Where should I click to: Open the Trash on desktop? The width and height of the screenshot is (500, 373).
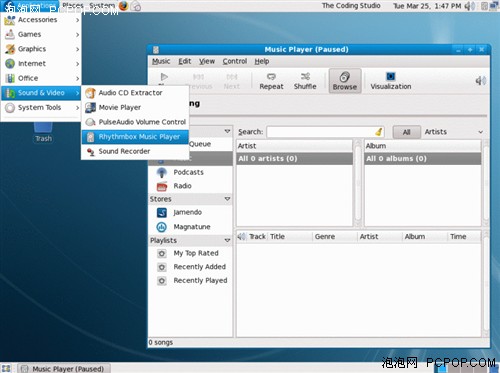tap(43, 132)
